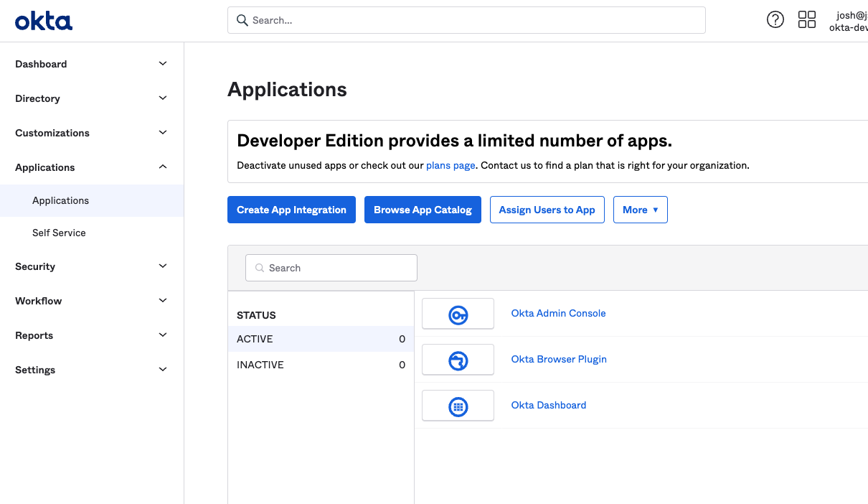Open the More dropdown menu

[x=640, y=210]
